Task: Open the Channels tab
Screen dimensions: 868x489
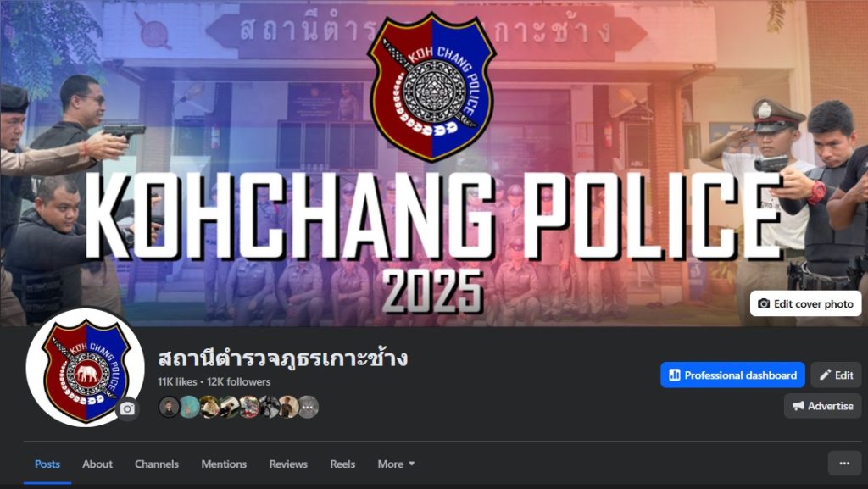Action: point(157,464)
